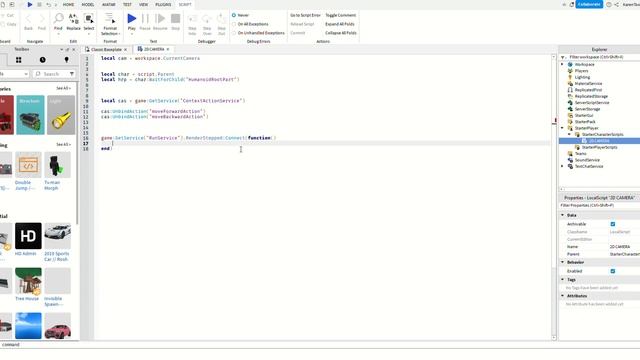Click the Pause icon in the Test group
Viewport: 640px width, 360px height.
click(145, 18)
